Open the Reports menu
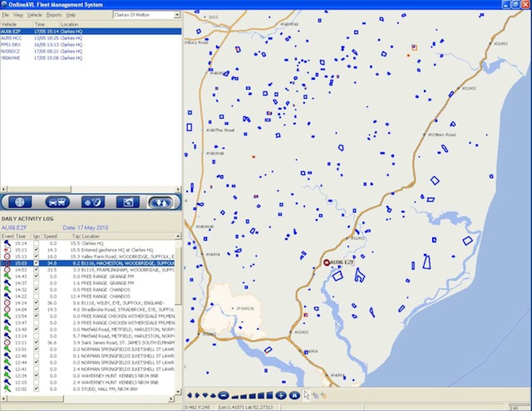 54,15
